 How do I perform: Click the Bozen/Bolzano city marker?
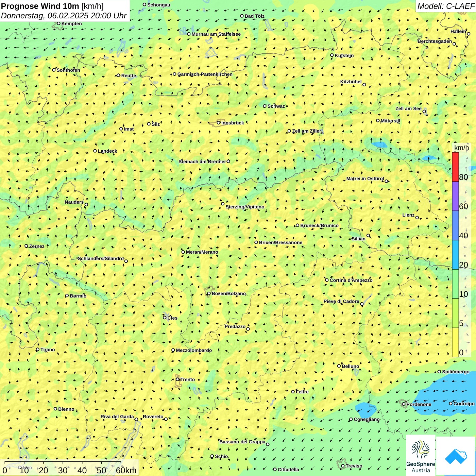pos(209,293)
